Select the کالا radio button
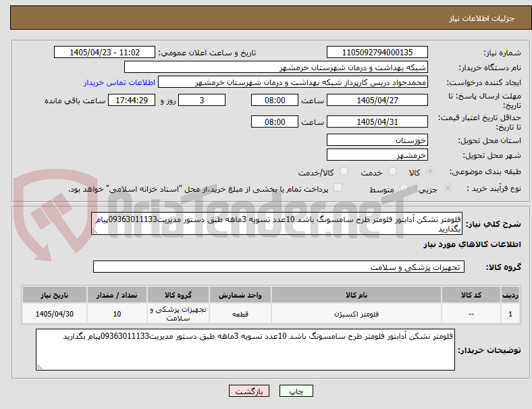Viewport: 532px width, 409px height. pyautogui.click(x=430, y=171)
